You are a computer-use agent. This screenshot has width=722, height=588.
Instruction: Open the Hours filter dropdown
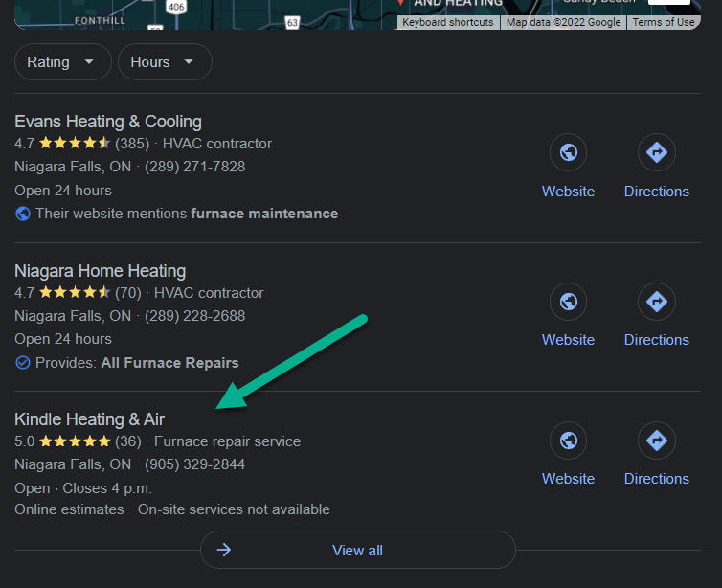(x=165, y=61)
